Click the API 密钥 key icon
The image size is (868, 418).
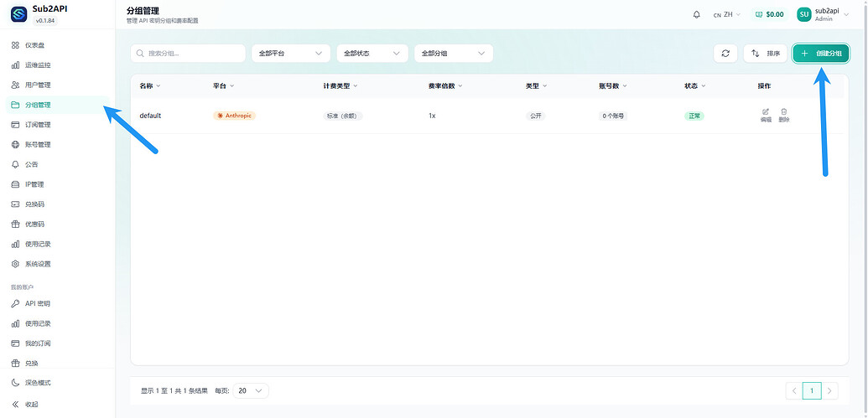pos(15,303)
